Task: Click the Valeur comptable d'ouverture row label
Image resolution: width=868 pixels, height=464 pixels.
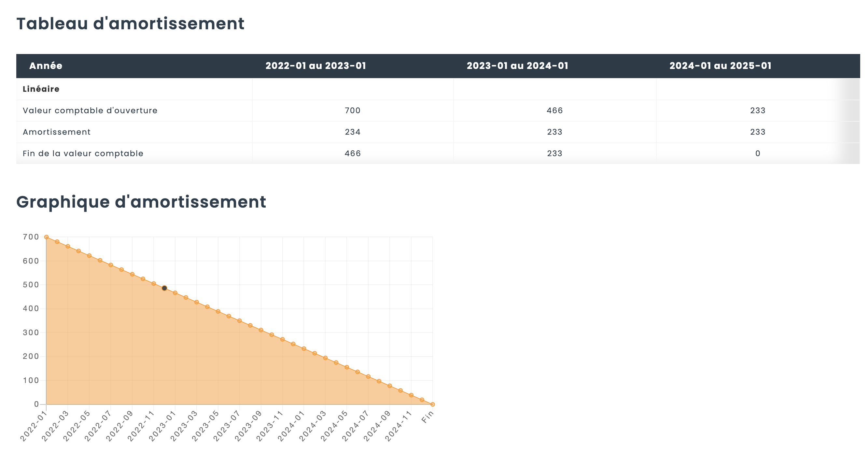Action: [x=90, y=111]
